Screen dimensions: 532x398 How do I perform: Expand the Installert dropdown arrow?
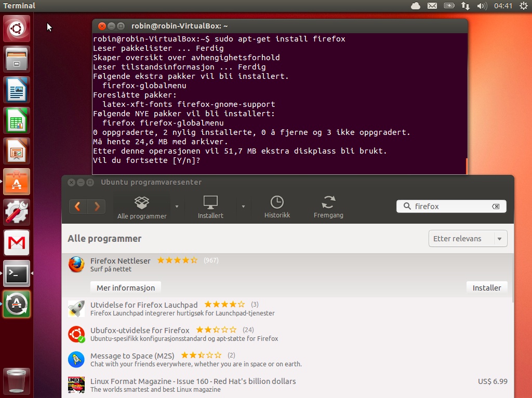coord(243,207)
